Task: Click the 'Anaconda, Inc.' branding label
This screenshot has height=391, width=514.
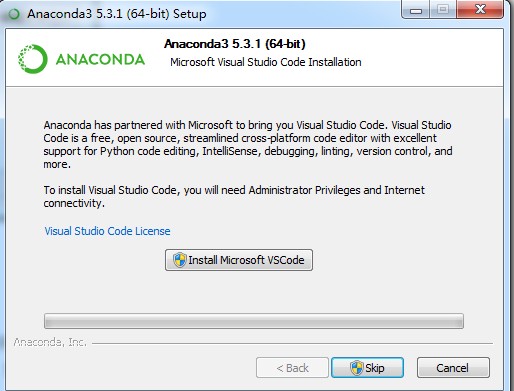Action: point(50,342)
